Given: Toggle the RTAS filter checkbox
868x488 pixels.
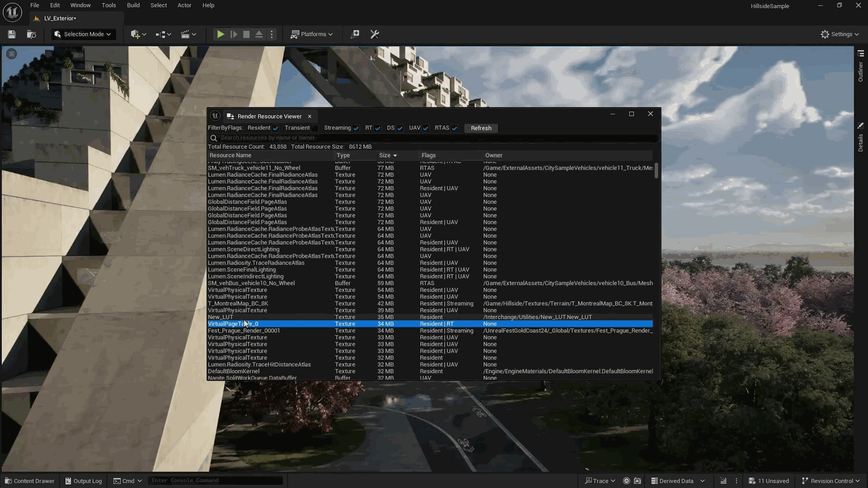Looking at the screenshot, I should [455, 129].
